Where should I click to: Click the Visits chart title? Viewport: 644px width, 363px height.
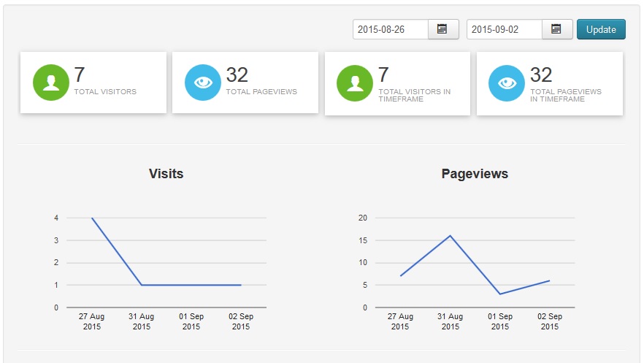[x=166, y=174]
